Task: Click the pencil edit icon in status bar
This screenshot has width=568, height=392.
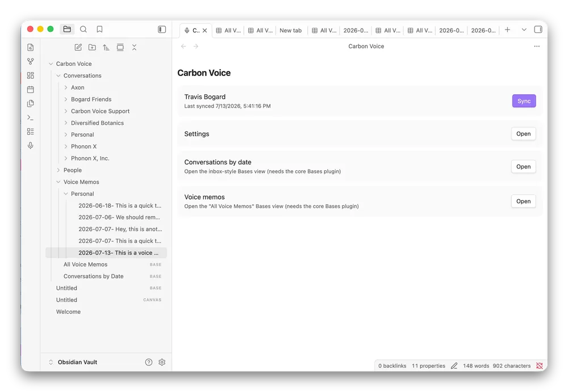Action: coord(454,365)
